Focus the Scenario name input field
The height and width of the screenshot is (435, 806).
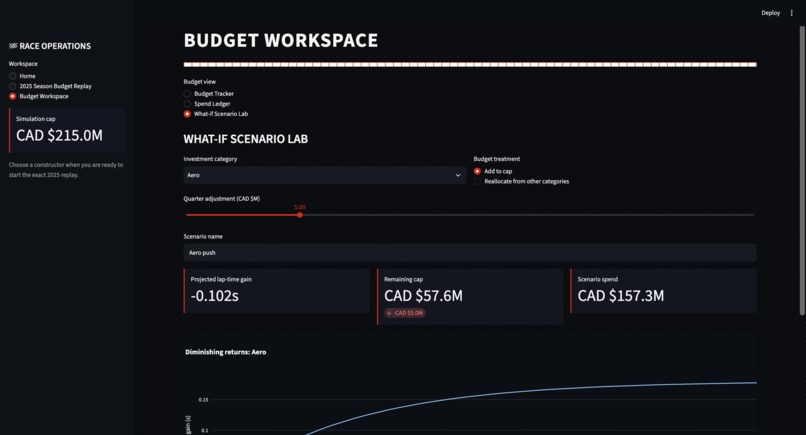coord(470,252)
